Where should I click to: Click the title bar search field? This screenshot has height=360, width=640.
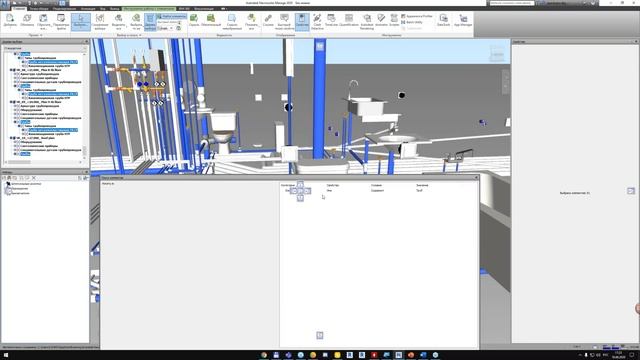(512, 3)
